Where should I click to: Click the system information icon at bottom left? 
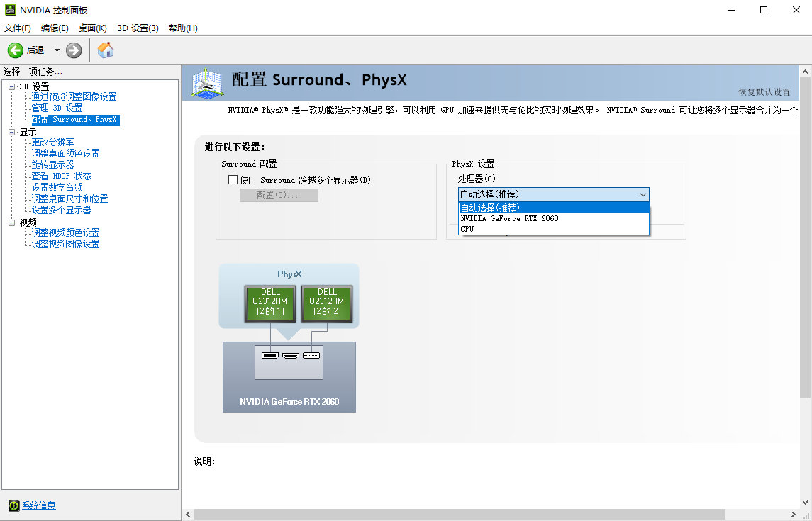click(14, 505)
